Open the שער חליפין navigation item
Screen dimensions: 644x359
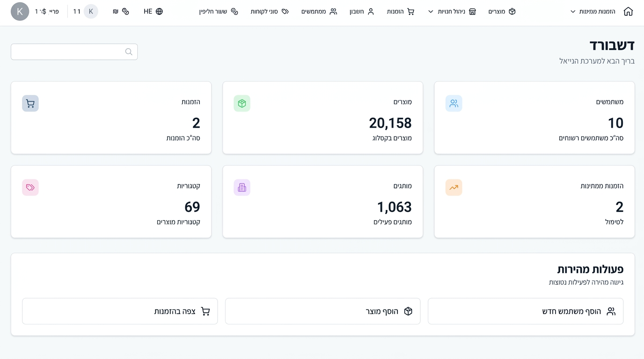tap(219, 11)
